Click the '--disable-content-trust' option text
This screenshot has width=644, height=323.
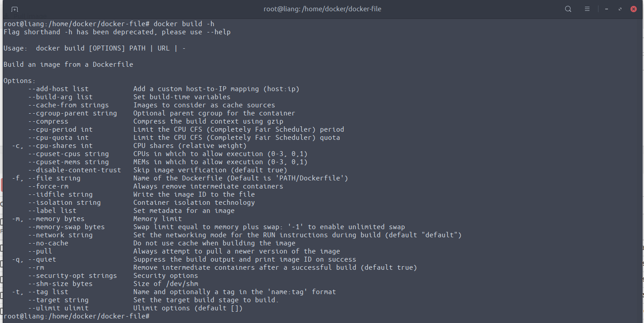pos(74,170)
